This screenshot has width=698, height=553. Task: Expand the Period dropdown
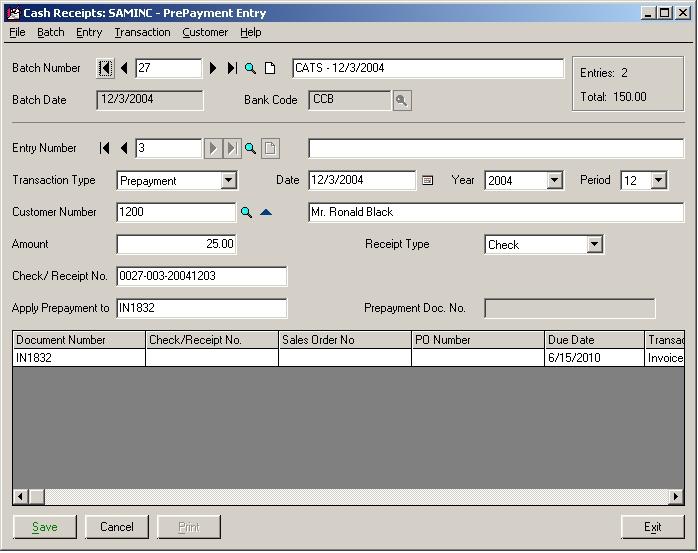[x=658, y=181]
